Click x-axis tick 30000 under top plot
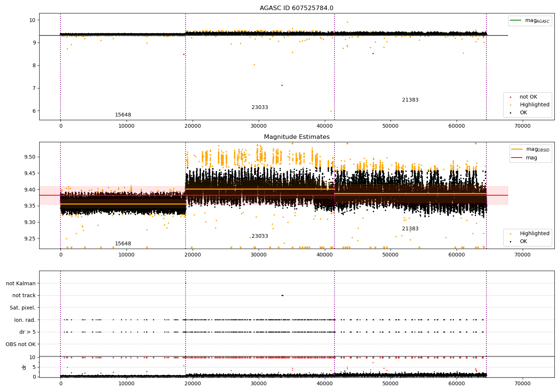The image size is (560, 392). click(258, 126)
